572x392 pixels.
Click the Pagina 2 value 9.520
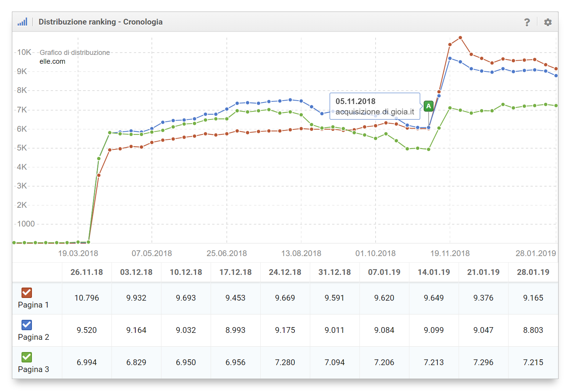[86, 330]
